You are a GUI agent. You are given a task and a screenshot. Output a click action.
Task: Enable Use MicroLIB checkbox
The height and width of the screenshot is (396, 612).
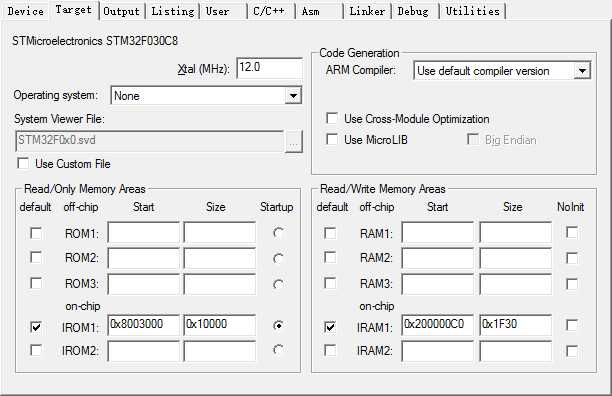pos(332,139)
